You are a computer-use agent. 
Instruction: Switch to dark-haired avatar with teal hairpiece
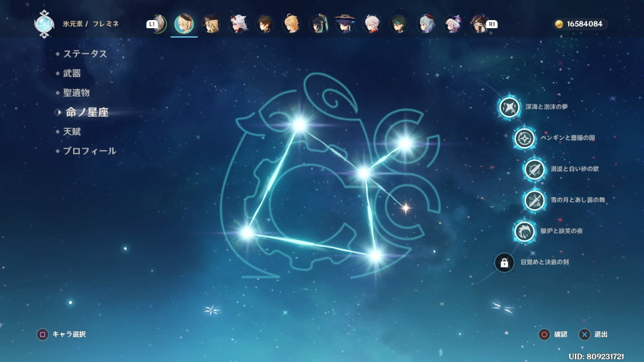[319, 24]
